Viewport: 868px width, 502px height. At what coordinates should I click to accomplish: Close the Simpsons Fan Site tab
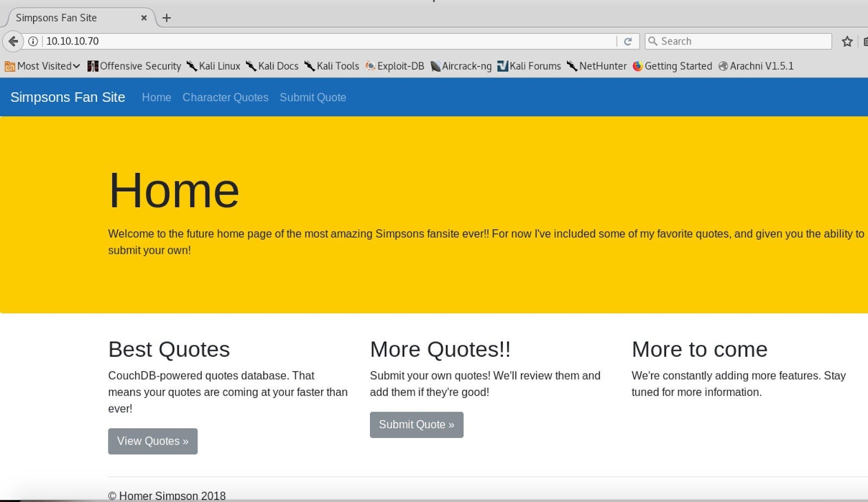click(x=144, y=18)
